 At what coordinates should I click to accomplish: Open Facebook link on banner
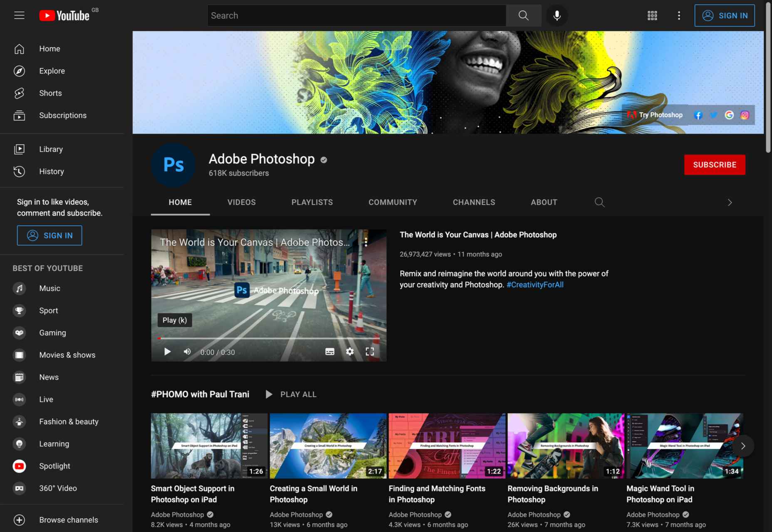pos(698,115)
